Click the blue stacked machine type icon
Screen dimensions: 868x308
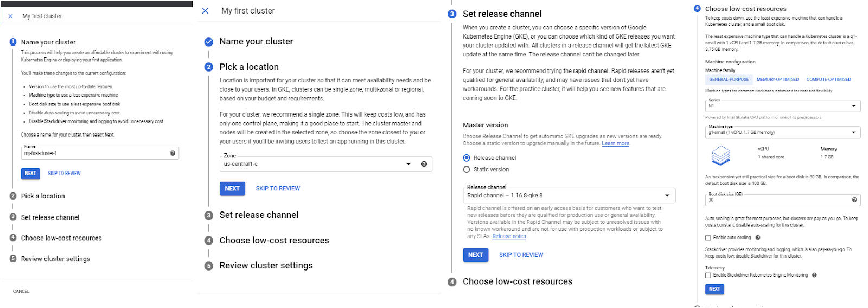(720, 156)
